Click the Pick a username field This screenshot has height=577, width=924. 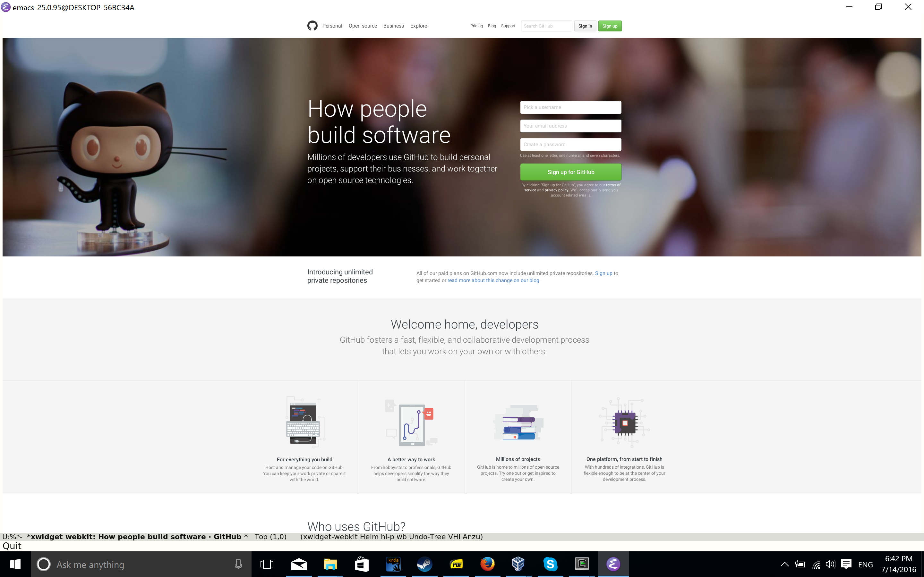[x=570, y=107]
